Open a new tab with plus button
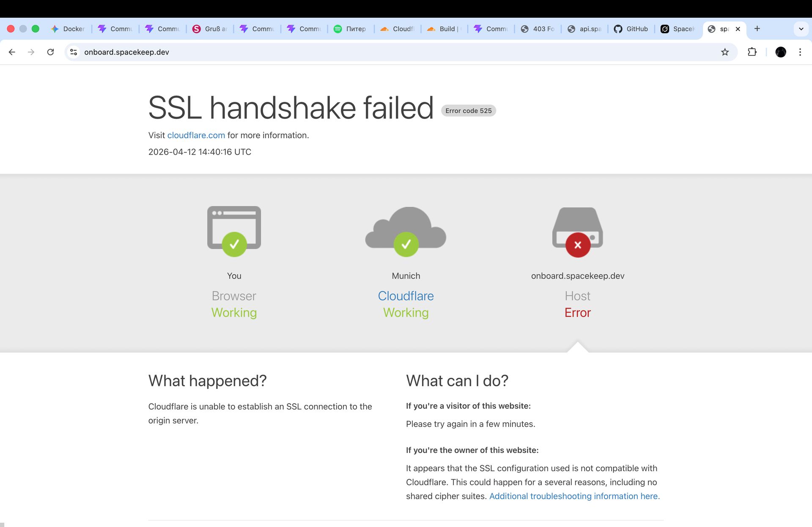Screen dimensions: 812x527 tap(757, 29)
